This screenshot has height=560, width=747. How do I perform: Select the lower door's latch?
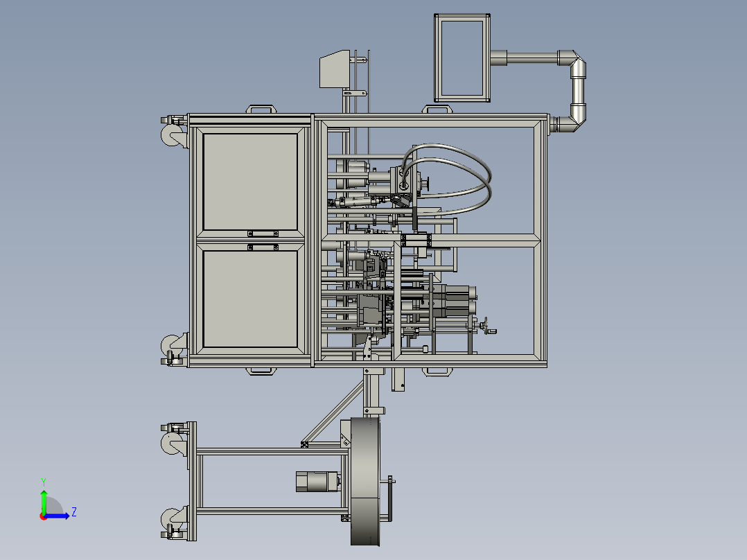click(x=263, y=247)
